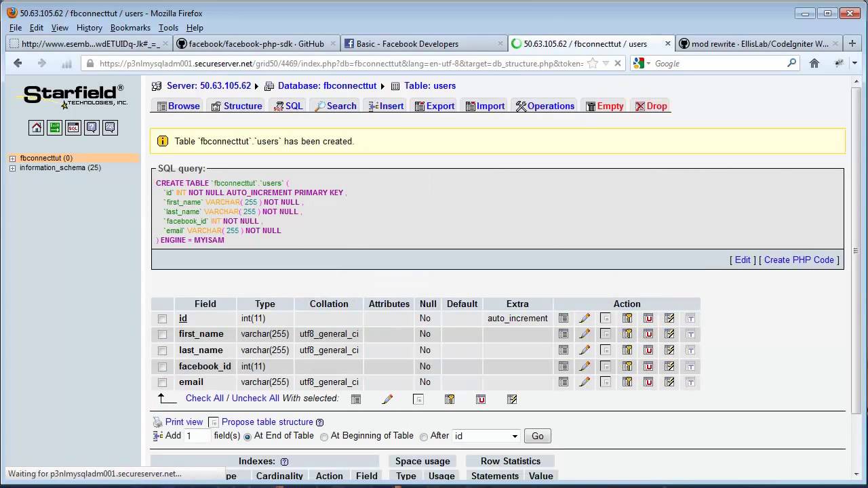Select the At Beginning of Table radio
The image size is (868, 488).
[x=324, y=436]
